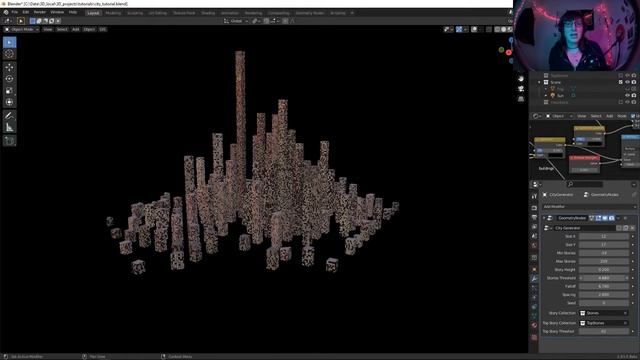Expand the Sun object row
640x360 pixels.
[546, 96]
